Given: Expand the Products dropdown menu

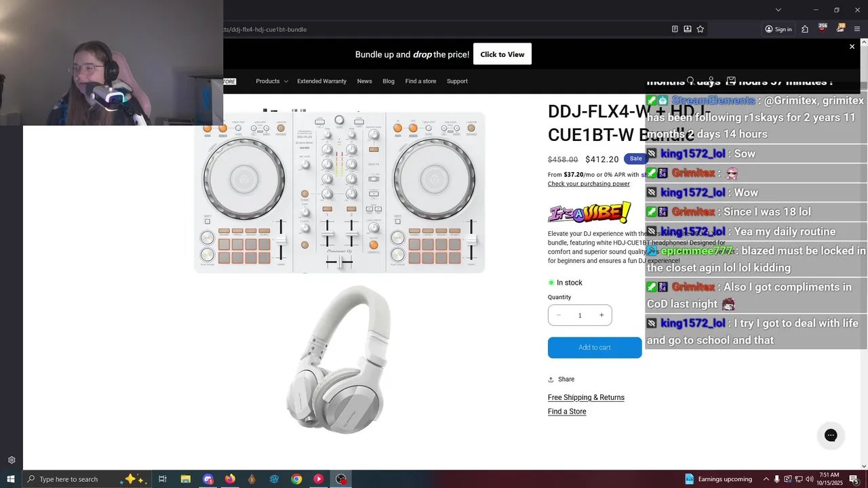Looking at the screenshot, I should pyautogui.click(x=272, y=81).
